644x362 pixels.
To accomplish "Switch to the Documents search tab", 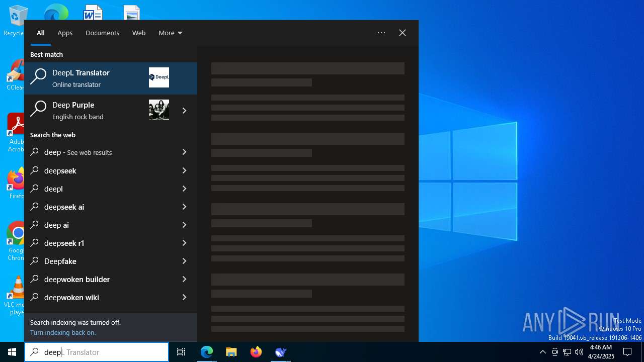I will coord(102,33).
